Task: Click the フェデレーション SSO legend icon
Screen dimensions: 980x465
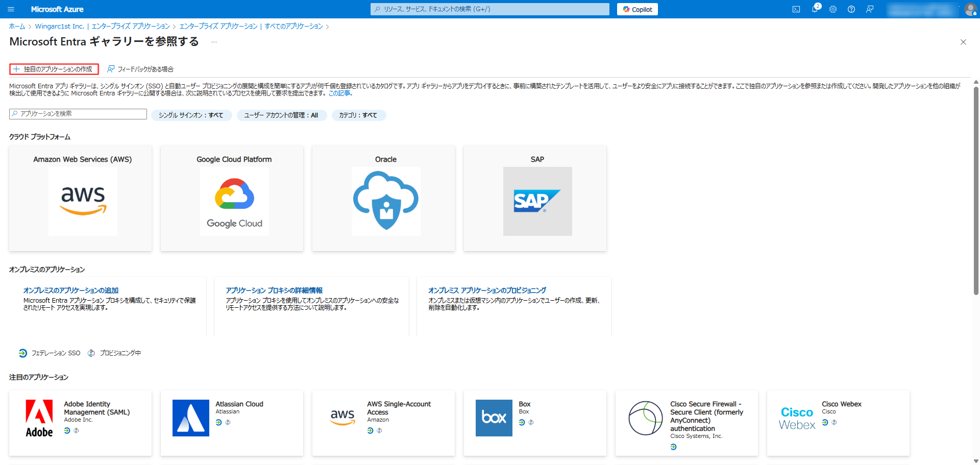Action: pos(23,353)
